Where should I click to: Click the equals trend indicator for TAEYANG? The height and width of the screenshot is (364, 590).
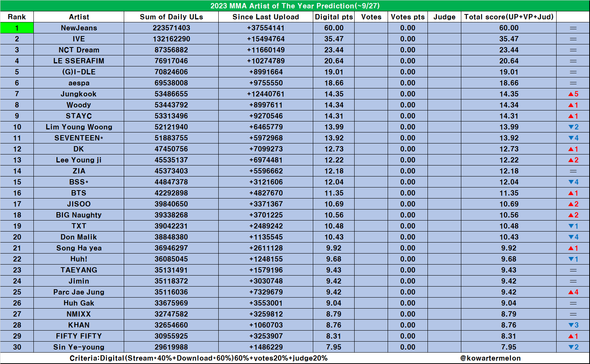pyautogui.click(x=573, y=270)
